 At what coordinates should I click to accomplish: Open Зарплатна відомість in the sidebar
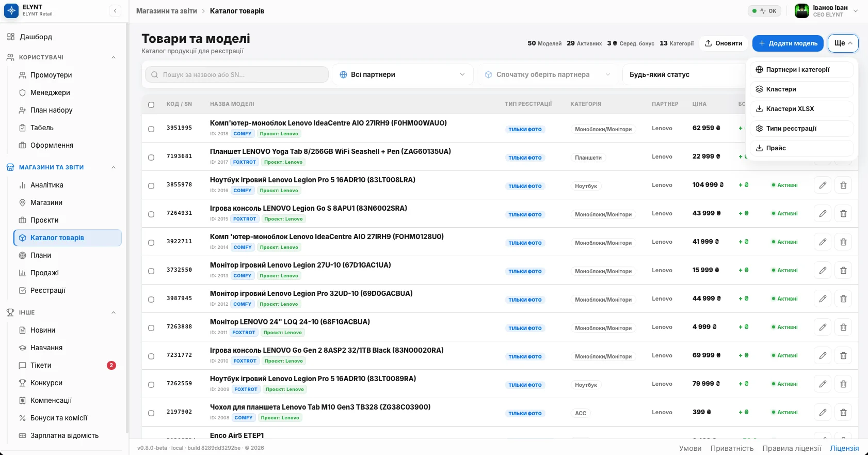click(67, 435)
